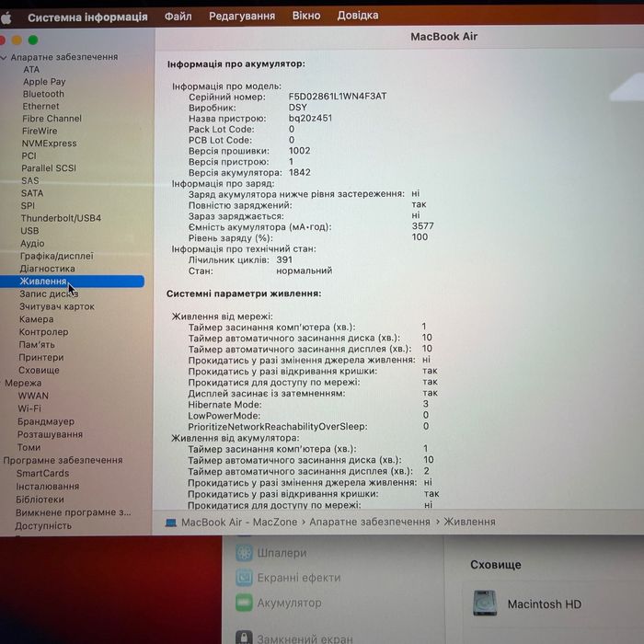Open the Файл menu
This screenshot has height=644, width=644.
click(178, 17)
